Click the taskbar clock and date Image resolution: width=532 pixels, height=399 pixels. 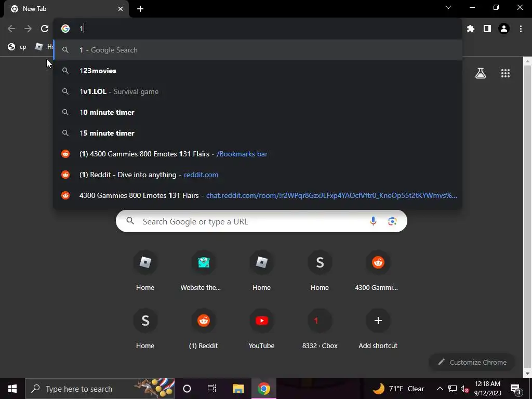[x=487, y=389]
